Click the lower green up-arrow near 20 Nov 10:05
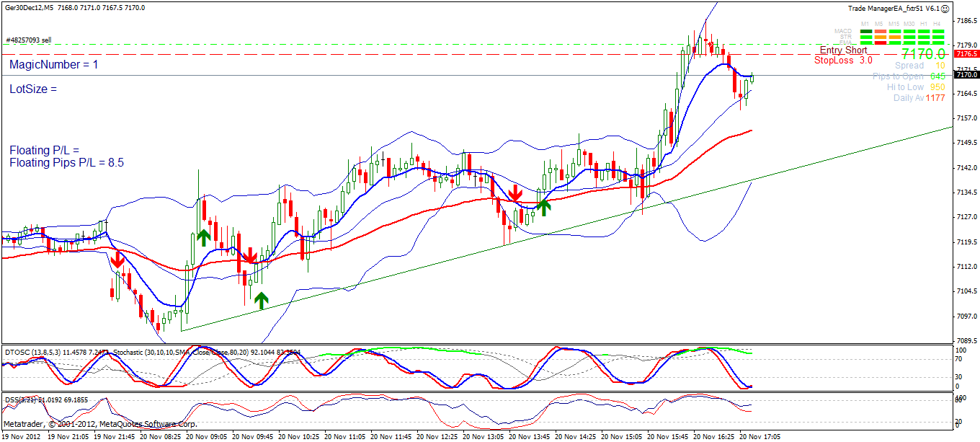 261,298
